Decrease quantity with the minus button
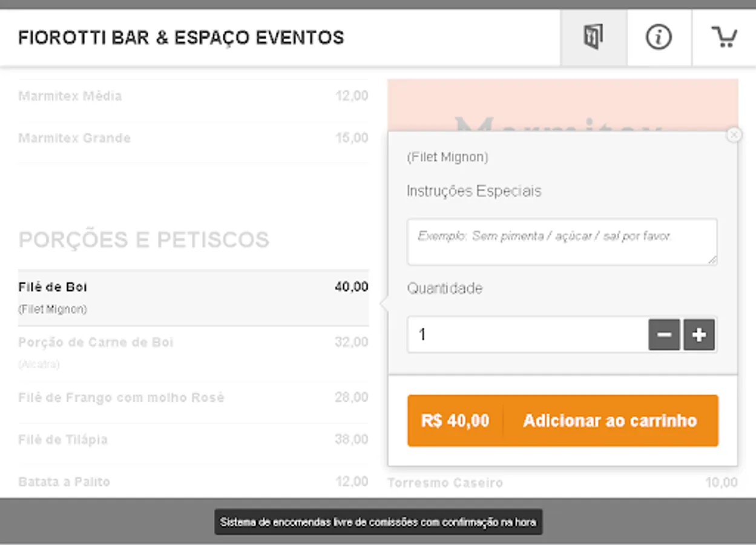This screenshot has height=545, width=756. click(x=665, y=335)
